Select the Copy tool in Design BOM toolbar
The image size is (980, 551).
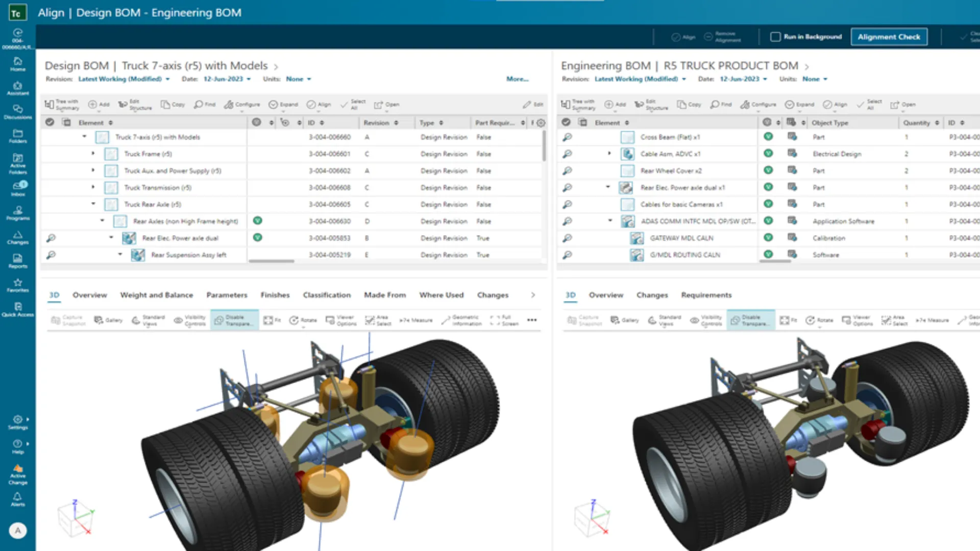(173, 104)
